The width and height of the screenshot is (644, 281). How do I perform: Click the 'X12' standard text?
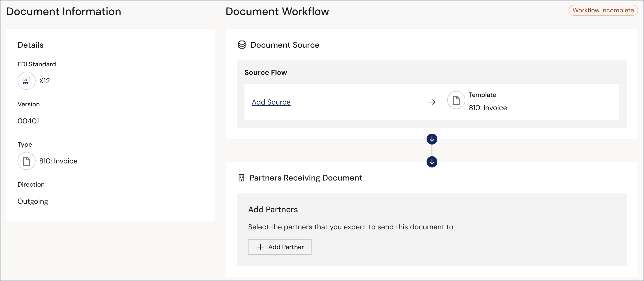(45, 81)
